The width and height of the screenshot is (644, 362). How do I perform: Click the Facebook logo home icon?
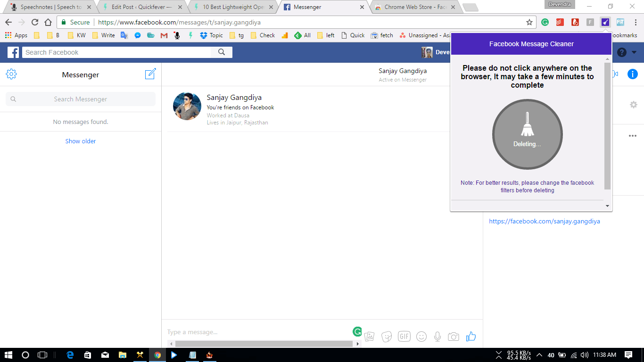[x=13, y=52]
